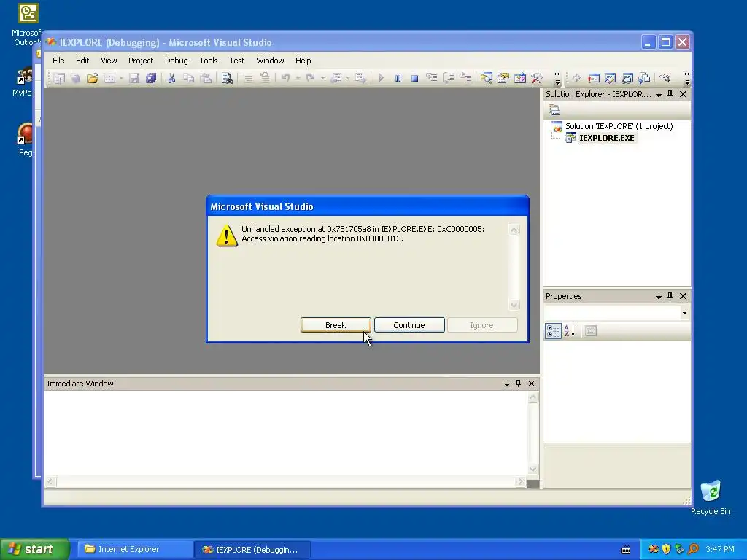The height and width of the screenshot is (560, 747).
Task: Click the Stop Debugging square icon
Action: [x=414, y=78]
